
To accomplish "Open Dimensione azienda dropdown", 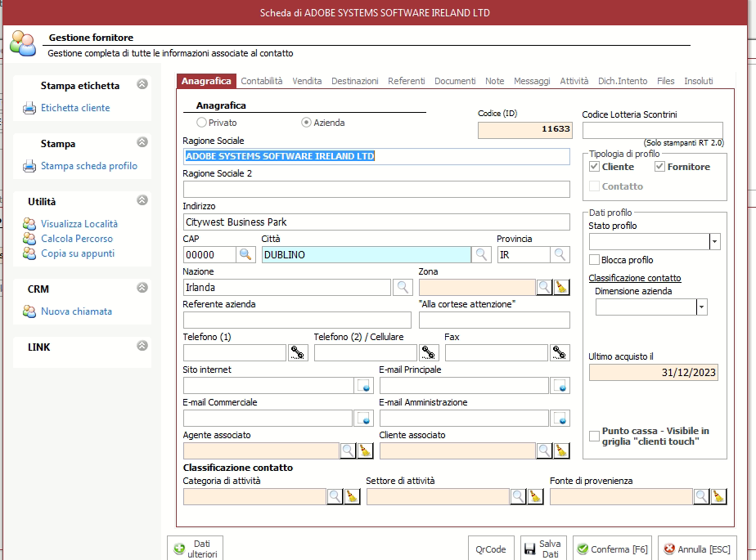I will click(702, 307).
